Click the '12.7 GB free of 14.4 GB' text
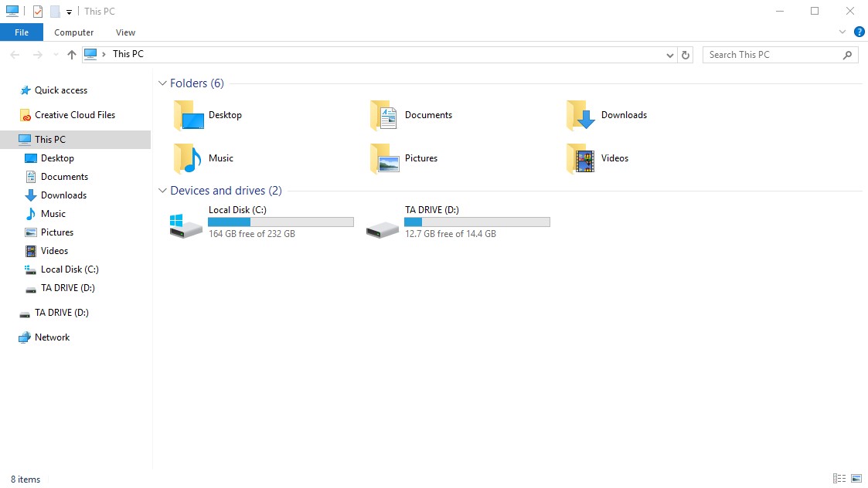 coord(451,234)
